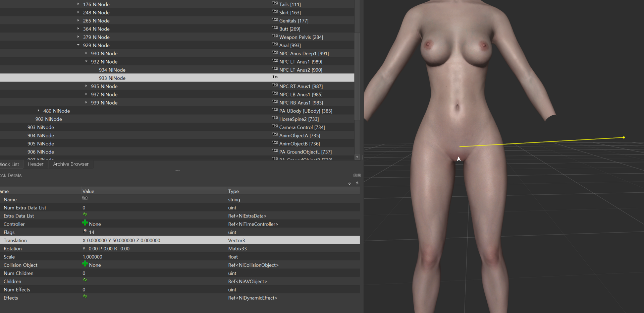
Task: Click the down arrow button in Block Details header
Action: click(x=350, y=184)
